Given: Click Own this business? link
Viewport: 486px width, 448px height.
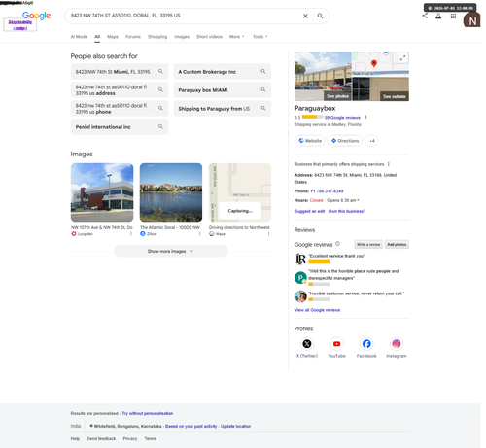Looking at the screenshot, I should [347, 211].
